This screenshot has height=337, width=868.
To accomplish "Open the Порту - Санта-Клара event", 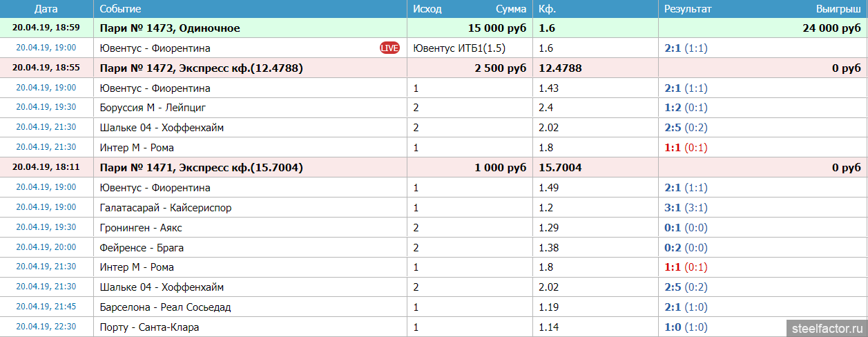I will pyautogui.click(x=149, y=327).
